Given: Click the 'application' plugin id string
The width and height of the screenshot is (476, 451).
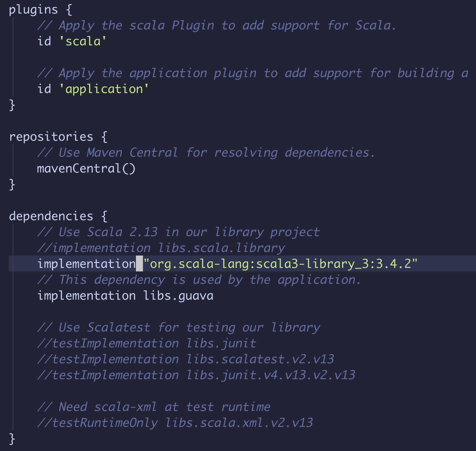Looking at the screenshot, I should tap(104, 89).
